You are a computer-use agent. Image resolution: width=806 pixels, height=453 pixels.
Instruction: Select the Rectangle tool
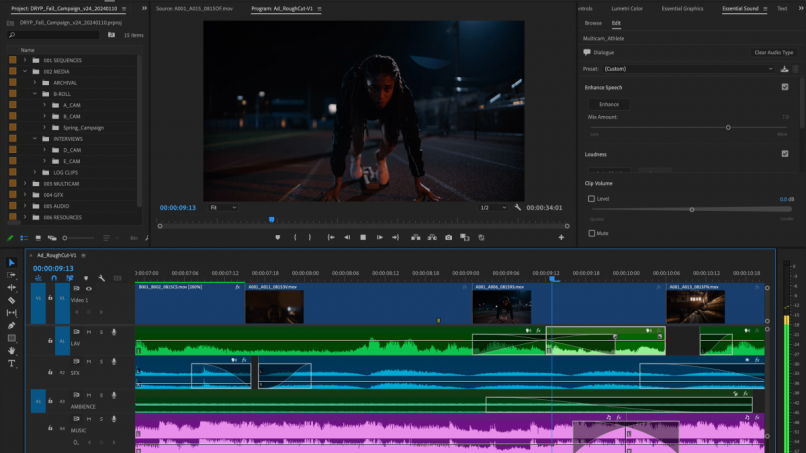pyautogui.click(x=11, y=338)
